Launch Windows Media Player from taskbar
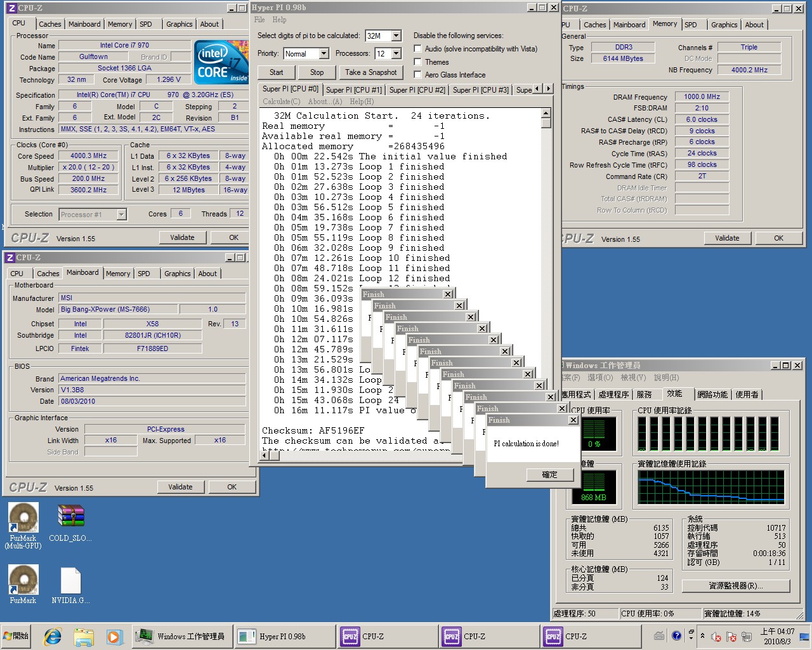 114,636
